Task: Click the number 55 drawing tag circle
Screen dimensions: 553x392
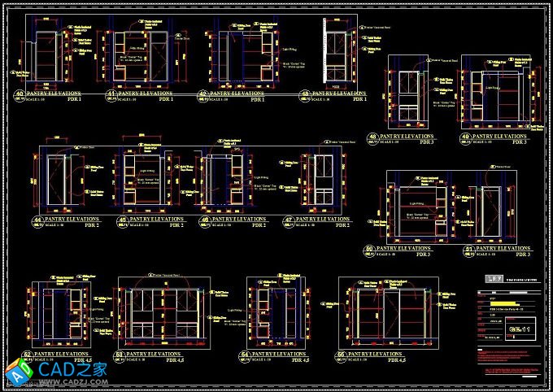Action: [342, 355]
